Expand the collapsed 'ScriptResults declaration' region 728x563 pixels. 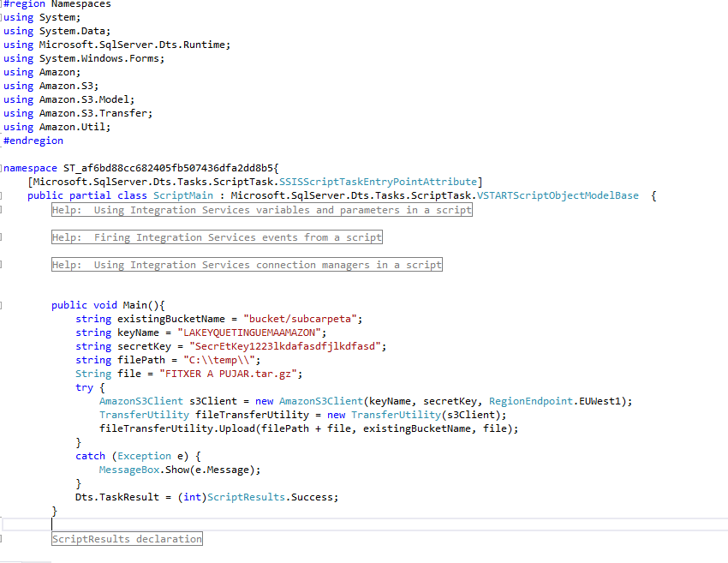[x=127, y=539]
